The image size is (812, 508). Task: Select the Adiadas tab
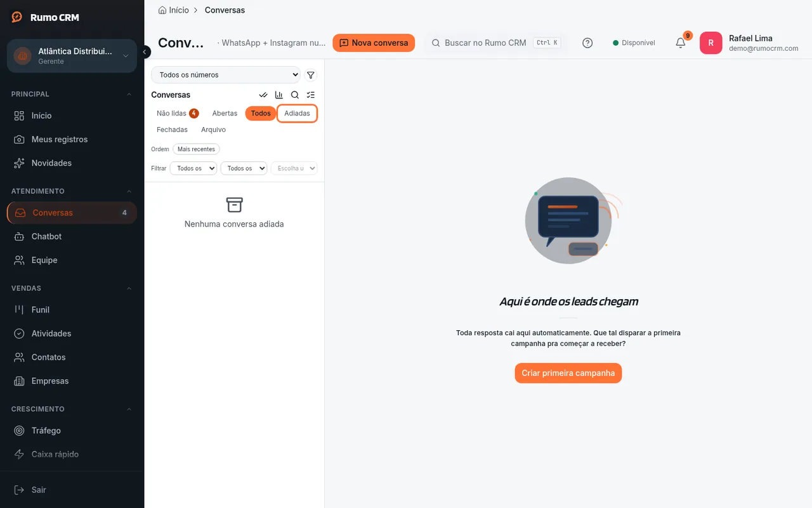[x=297, y=114]
